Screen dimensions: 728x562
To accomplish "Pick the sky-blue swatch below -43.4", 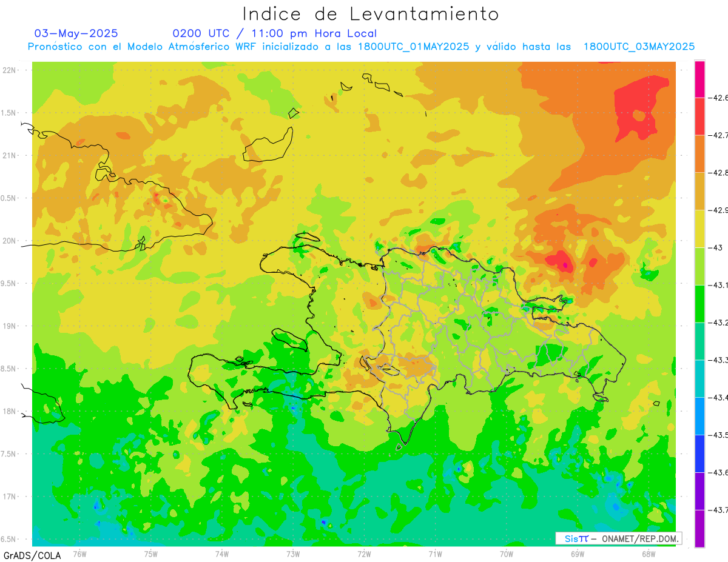I will click(699, 416).
